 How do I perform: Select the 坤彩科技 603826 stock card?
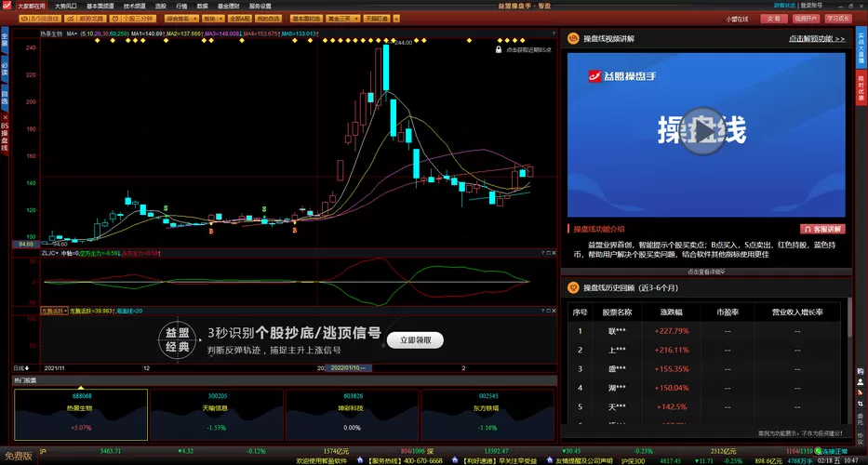click(352, 414)
